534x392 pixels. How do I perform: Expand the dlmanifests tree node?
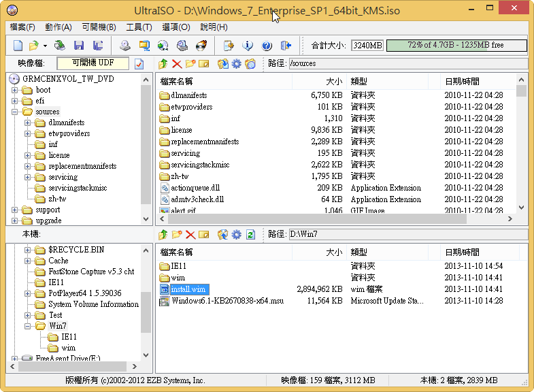(28, 123)
